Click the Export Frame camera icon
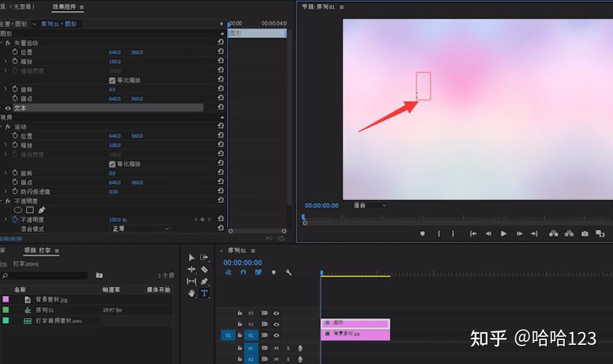Screen dimensions: 613x364 coord(585,234)
